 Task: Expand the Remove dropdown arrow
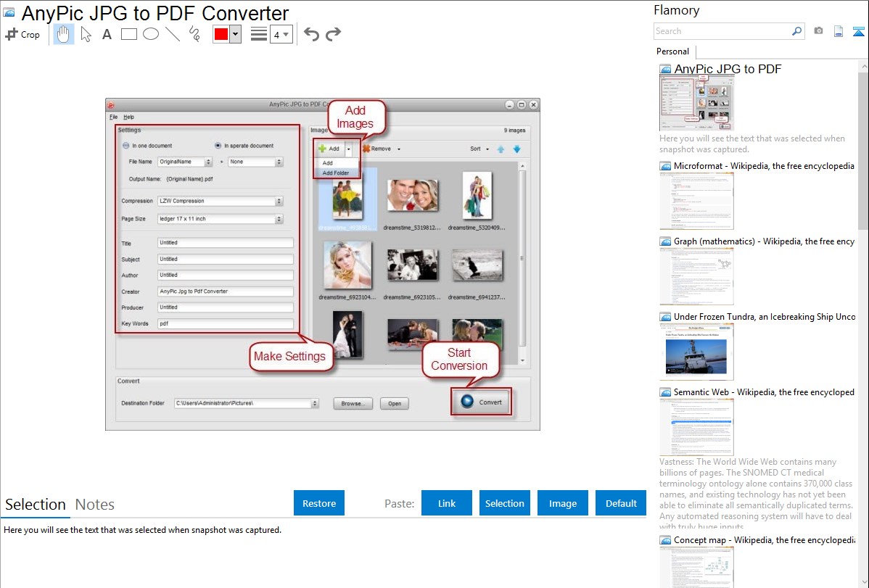tap(398, 149)
